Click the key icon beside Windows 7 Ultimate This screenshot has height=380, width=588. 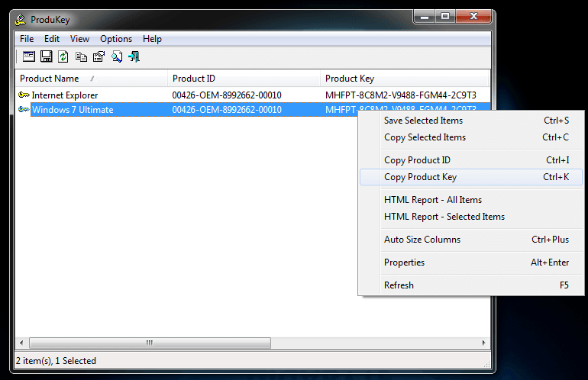pyautogui.click(x=24, y=109)
